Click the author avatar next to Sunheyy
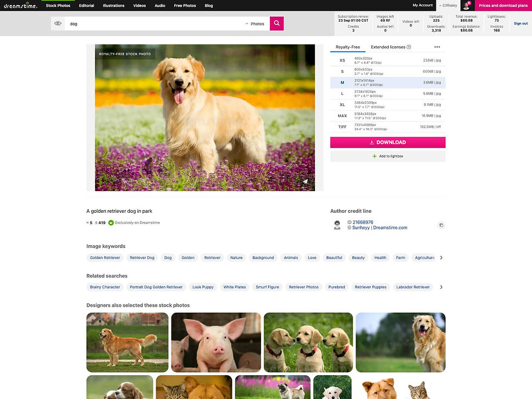532x399 pixels. (x=337, y=225)
